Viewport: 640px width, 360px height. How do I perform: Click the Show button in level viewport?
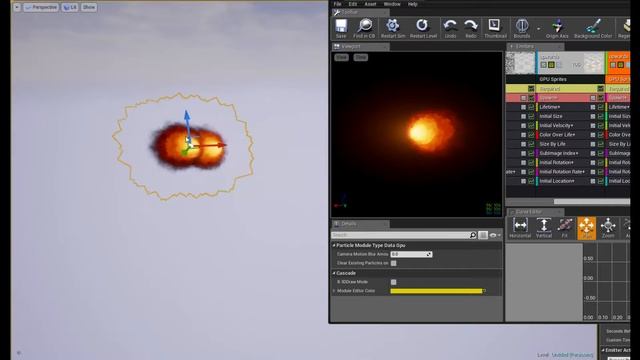(89, 7)
